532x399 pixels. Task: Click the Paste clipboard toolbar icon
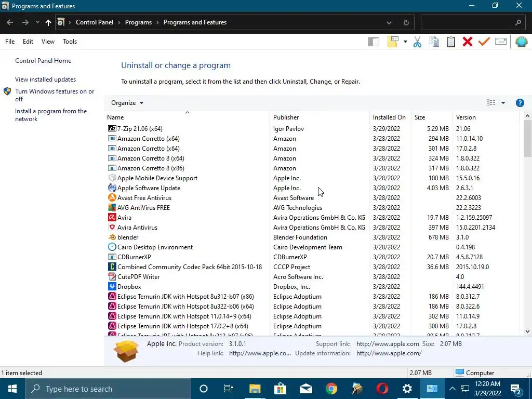coord(450,42)
